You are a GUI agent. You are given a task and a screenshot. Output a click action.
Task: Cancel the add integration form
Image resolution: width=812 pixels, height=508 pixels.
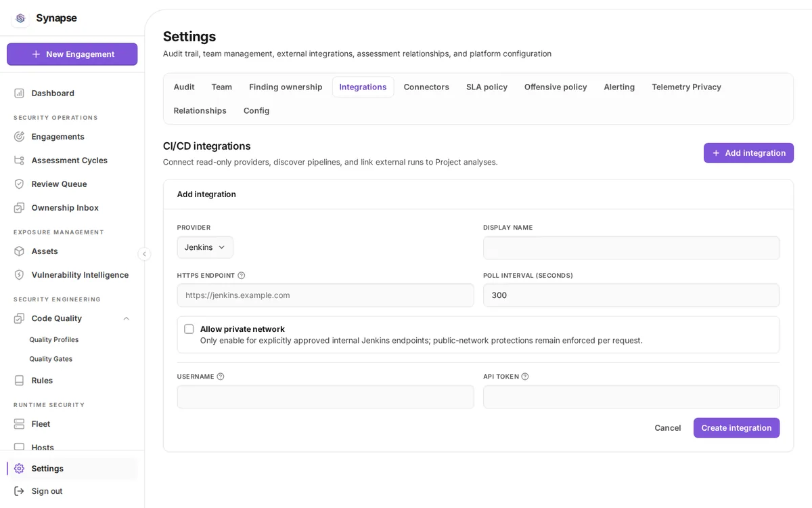(667, 428)
